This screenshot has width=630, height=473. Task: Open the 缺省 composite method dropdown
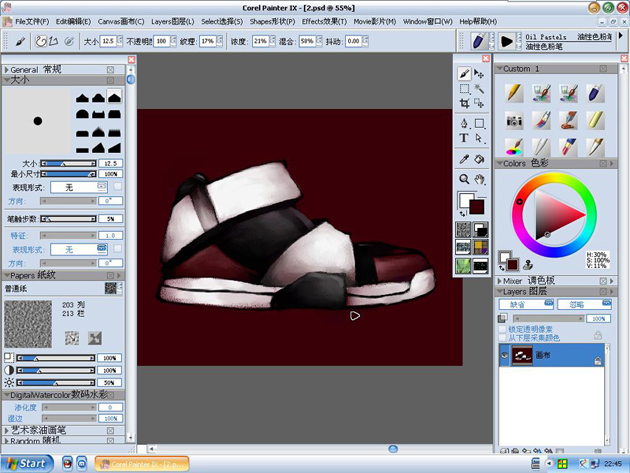click(526, 304)
